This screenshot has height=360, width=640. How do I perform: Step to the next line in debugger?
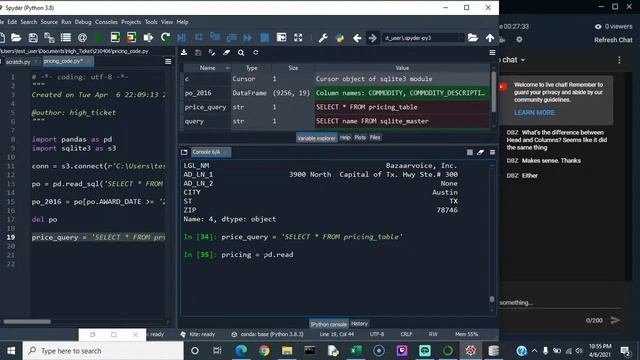198,38
